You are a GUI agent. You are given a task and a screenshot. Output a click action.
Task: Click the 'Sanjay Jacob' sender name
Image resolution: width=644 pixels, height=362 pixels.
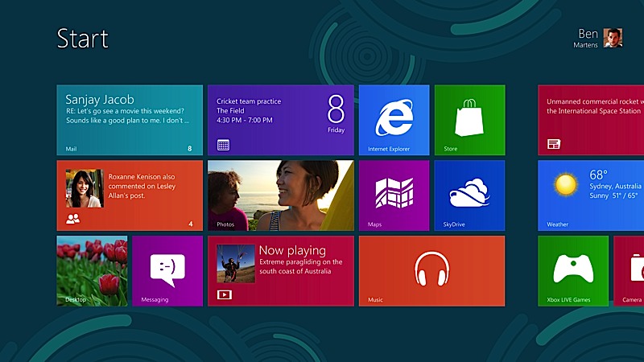(x=100, y=99)
